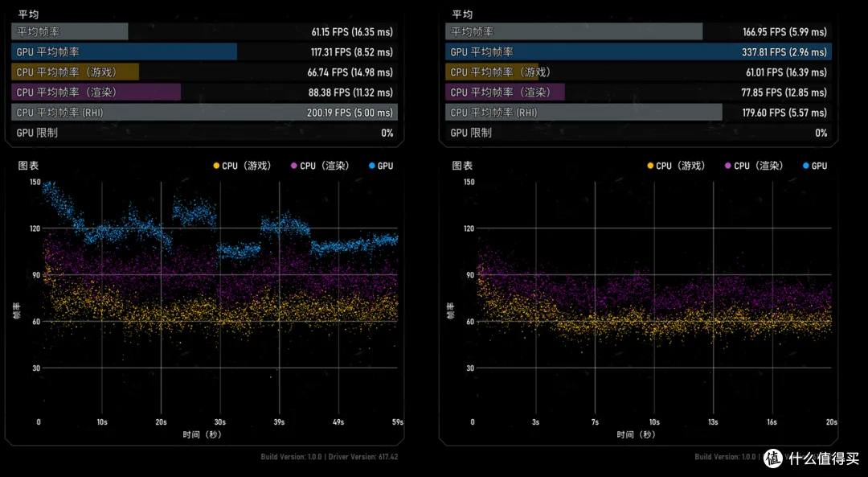Click the 图表 heading of the right chart
This screenshot has width=868, height=477.
point(462,166)
